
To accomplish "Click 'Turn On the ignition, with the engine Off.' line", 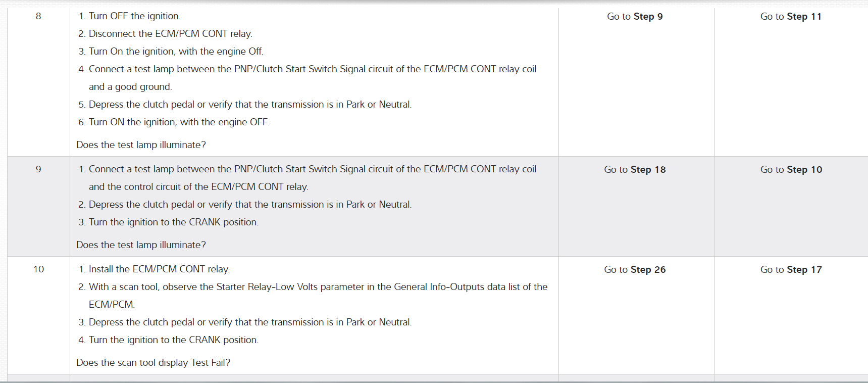I will 176,52.
